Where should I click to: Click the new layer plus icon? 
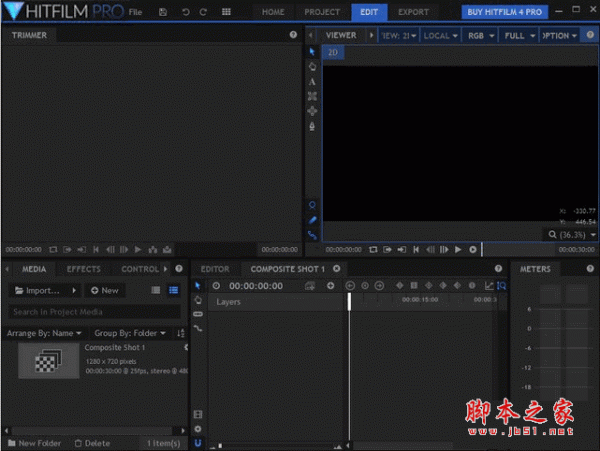click(330, 286)
